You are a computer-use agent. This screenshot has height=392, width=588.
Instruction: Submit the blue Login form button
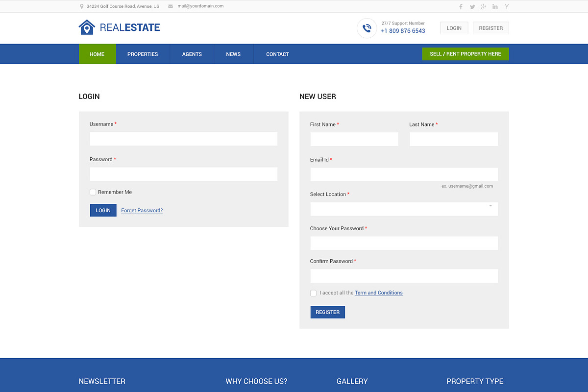point(103,210)
